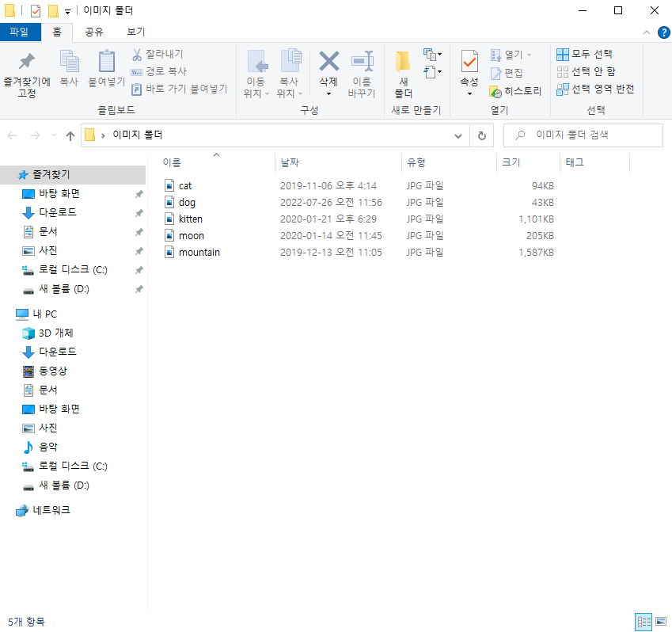The image size is (672, 632).
Task: Click 히스토리 (History) in ribbon
Action: point(515,91)
